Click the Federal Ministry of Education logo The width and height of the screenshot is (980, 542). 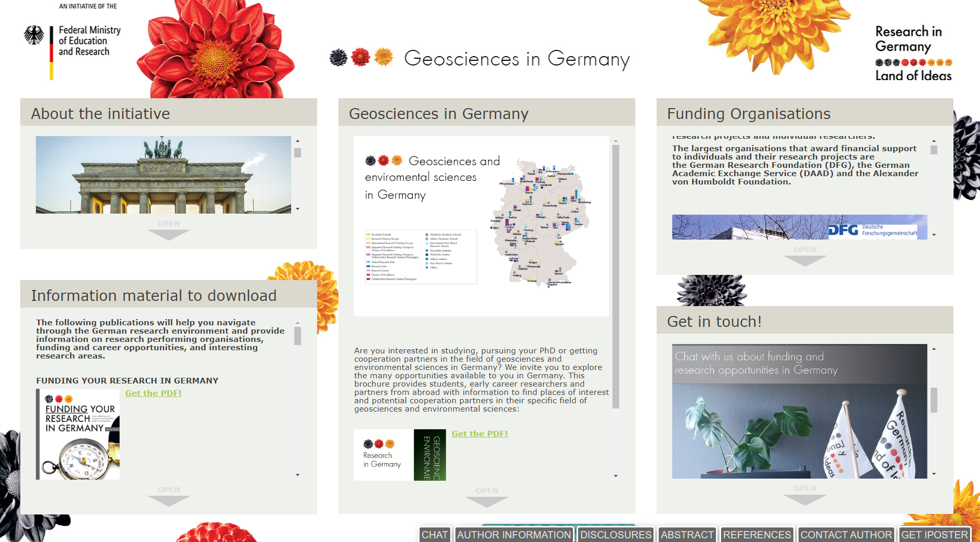tap(73, 42)
